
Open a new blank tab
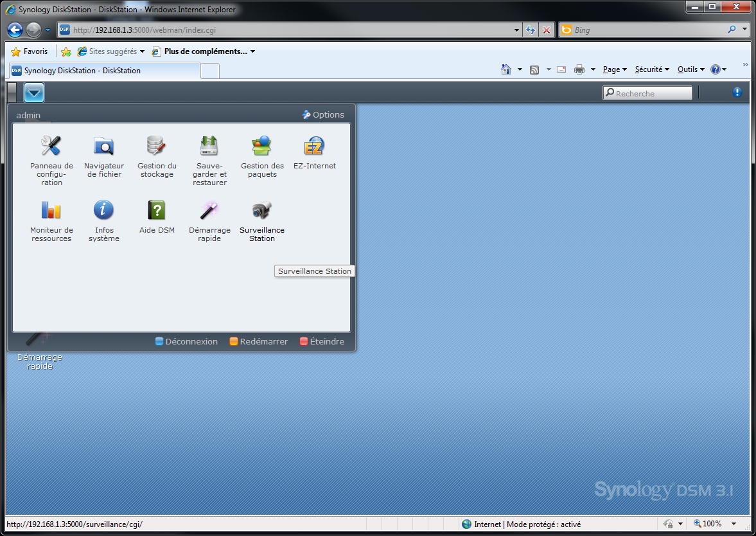tap(210, 71)
